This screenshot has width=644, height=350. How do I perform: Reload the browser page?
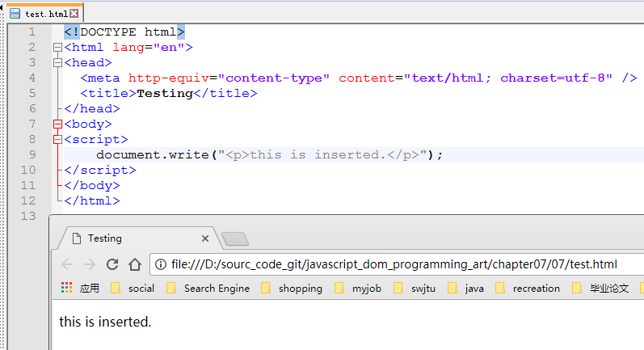(112, 264)
